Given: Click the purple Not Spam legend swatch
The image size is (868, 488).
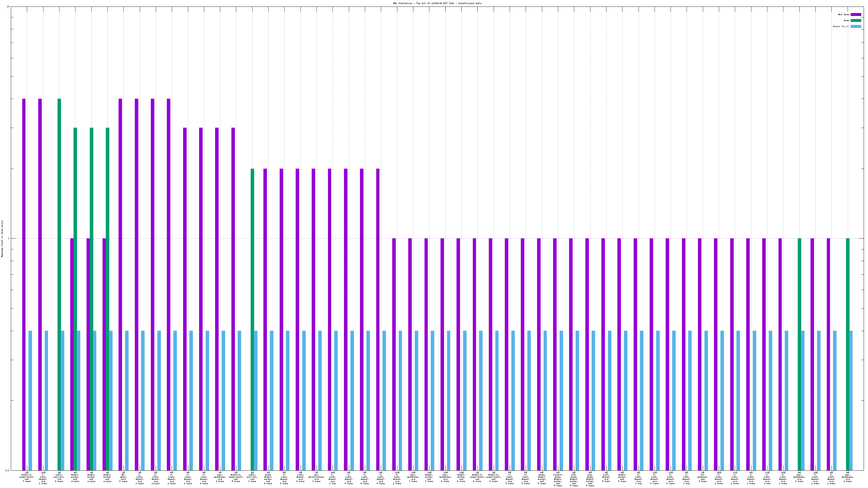Looking at the screenshot, I should [856, 14].
